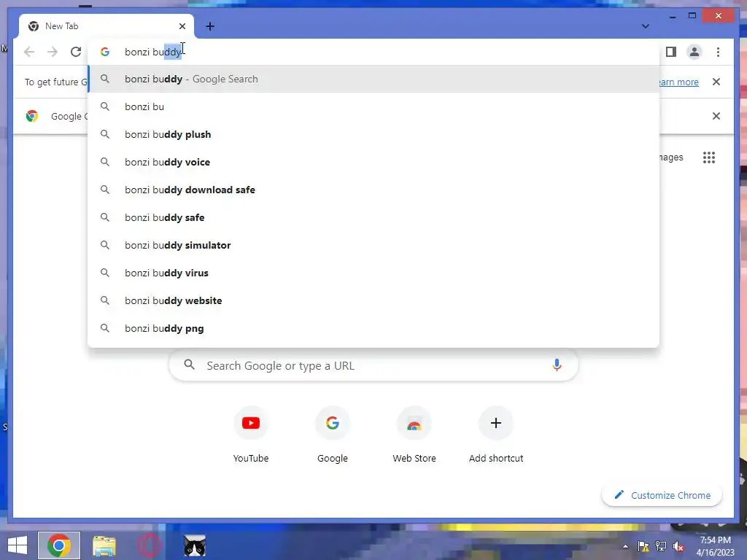Choose 'bonzi buddy simulator' suggestion
Image resolution: width=747 pixels, height=560 pixels.
[374, 245]
